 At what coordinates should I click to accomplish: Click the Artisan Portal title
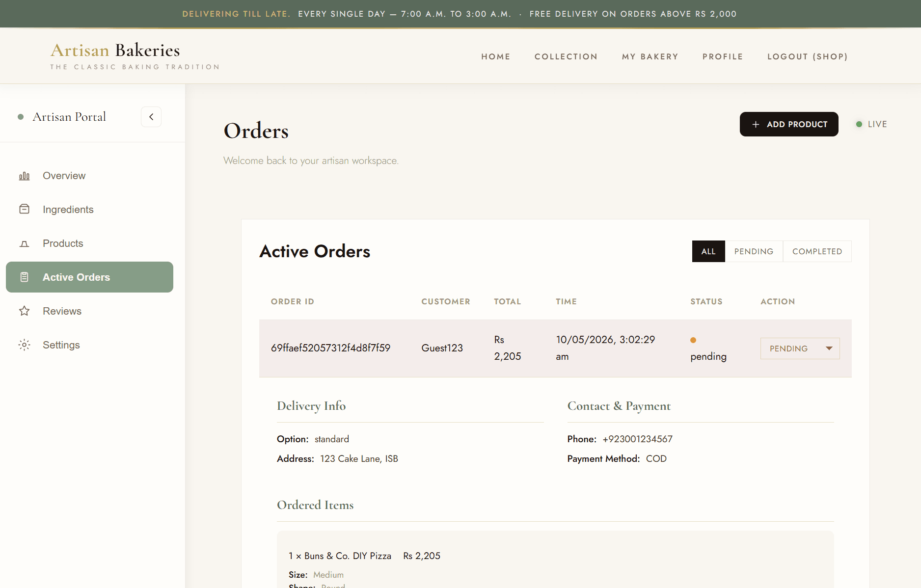[x=69, y=117]
